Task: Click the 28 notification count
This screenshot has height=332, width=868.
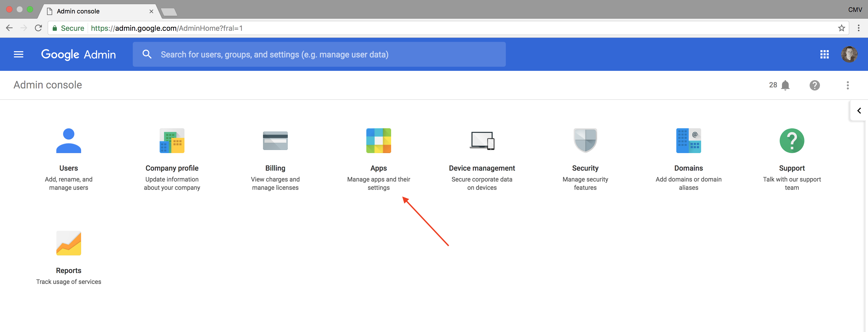Action: (x=773, y=85)
